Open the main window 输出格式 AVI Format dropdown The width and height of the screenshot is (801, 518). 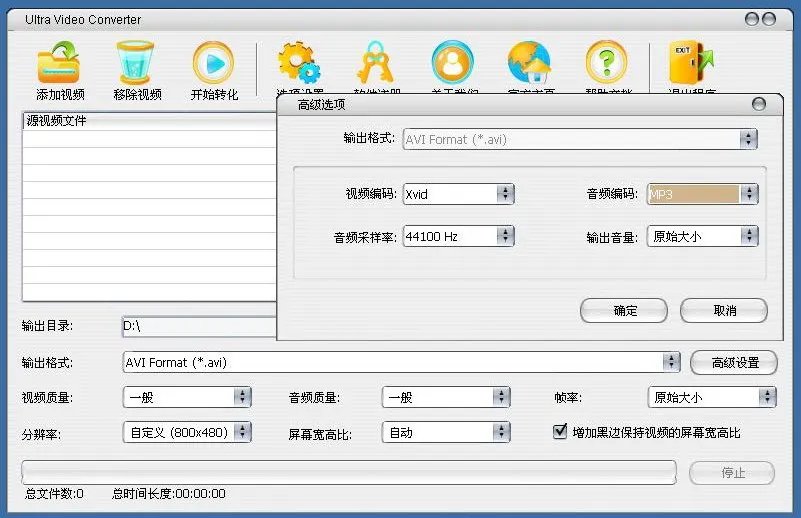pos(402,362)
